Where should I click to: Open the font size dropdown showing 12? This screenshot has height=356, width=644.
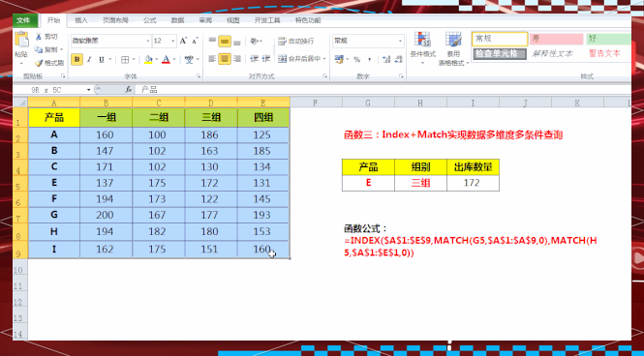(173, 41)
